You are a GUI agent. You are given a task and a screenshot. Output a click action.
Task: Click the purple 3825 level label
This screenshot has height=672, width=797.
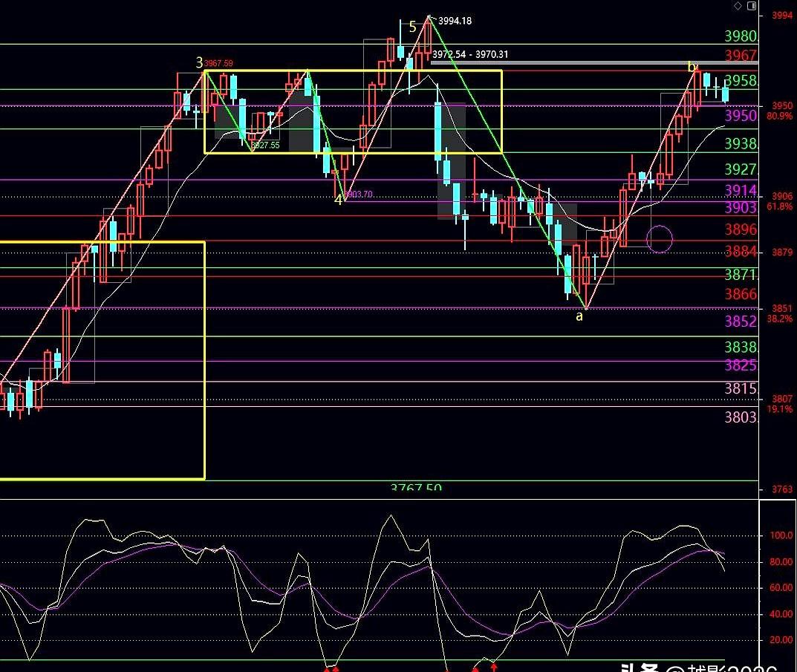(741, 365)
